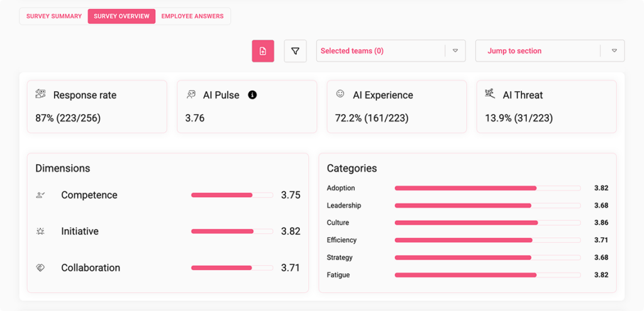
Task: Click the AI Threat heading
Action: pyautogui.click(x=523, y=95)
